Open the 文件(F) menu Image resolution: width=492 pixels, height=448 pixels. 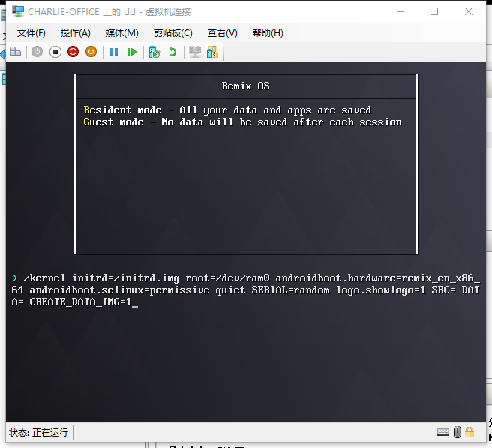click(31, 33)
